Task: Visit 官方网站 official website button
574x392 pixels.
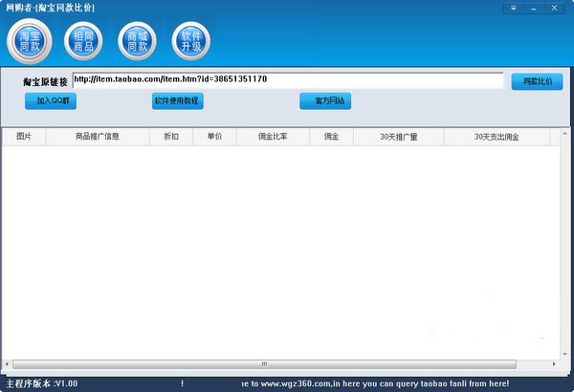Action: tap(325, 101)
